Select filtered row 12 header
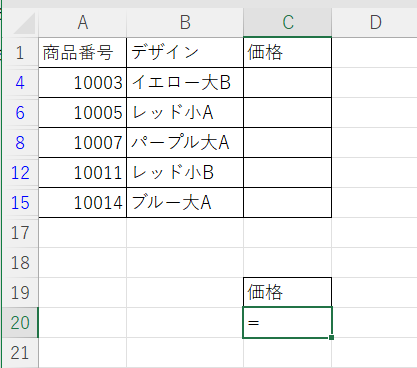 click(20, 173)
